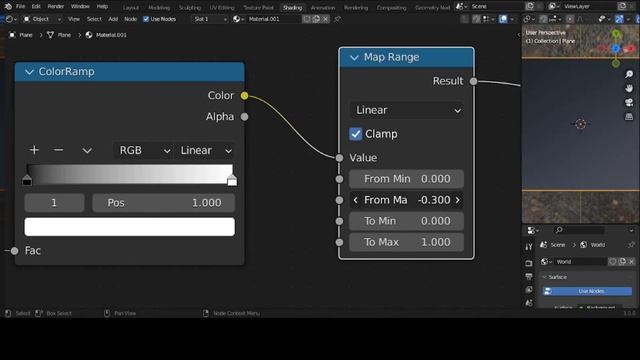The image size is (640, 360).
Task: Increase From Max with right arrow
Action: coord(458,200)
